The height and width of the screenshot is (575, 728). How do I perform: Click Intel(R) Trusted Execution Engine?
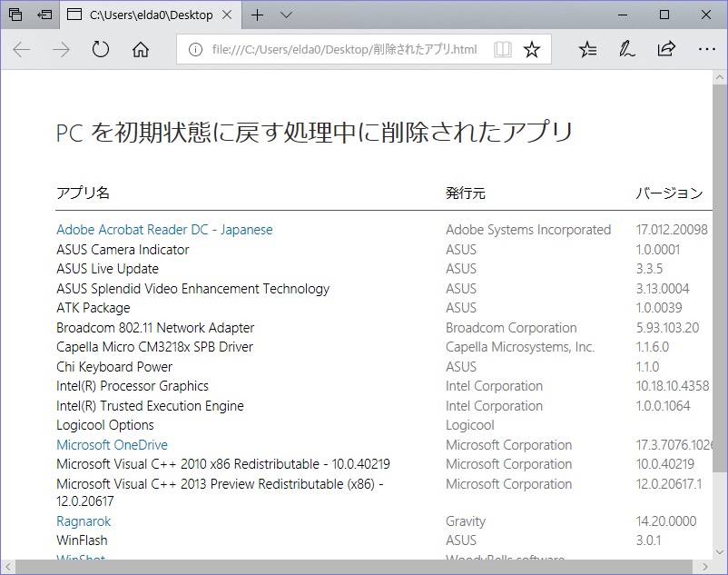(150, 406)
